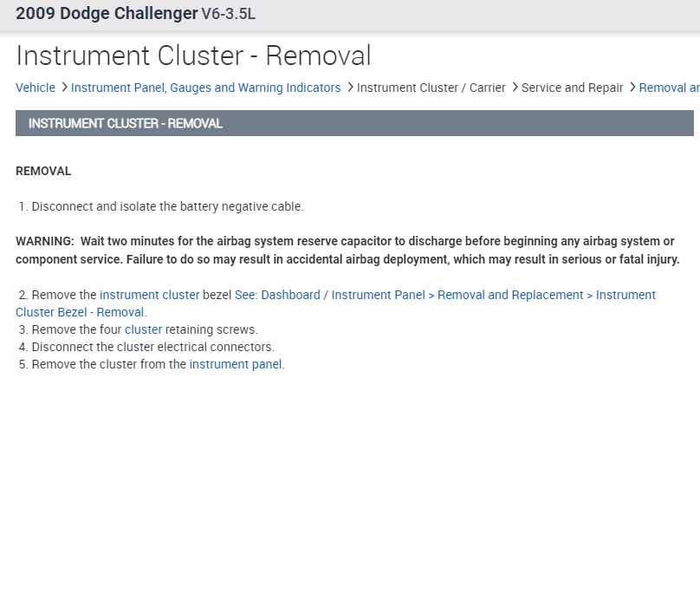The width and height of the screenshot is (700, 606).
Task: Click the bold 'WARNING:' label
Action: (x=45, y=241)
